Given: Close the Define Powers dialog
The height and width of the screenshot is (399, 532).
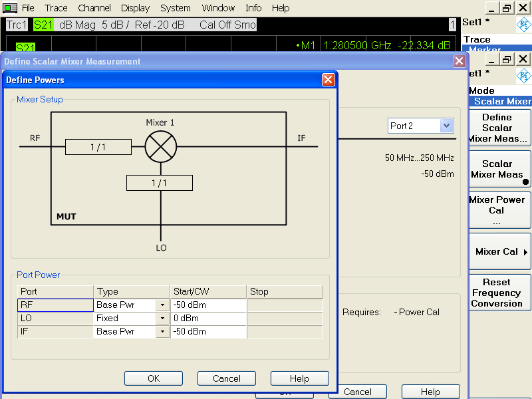Looking at the screenshot, I should [x=328, y=80].
